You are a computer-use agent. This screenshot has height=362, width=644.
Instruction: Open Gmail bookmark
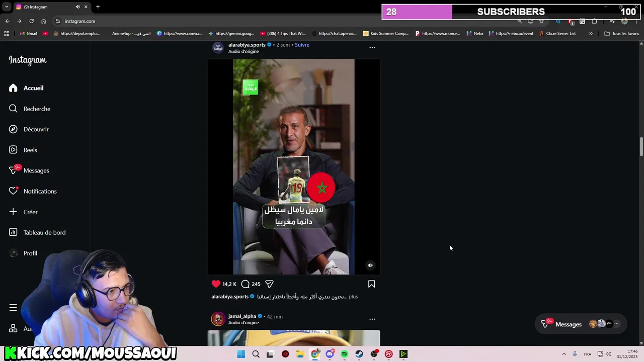(x=28, y=34)
